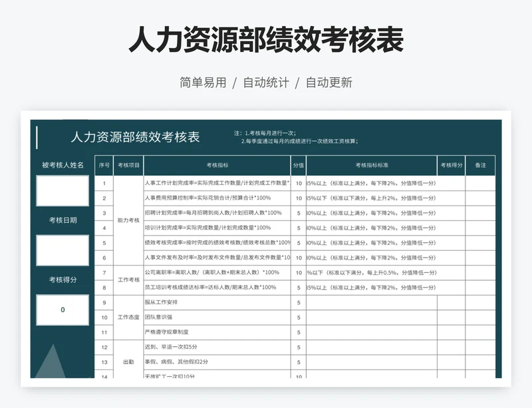
Task: Click 分值 5 in the 服从工作安排 row
Action: click(x=299, y=303)
